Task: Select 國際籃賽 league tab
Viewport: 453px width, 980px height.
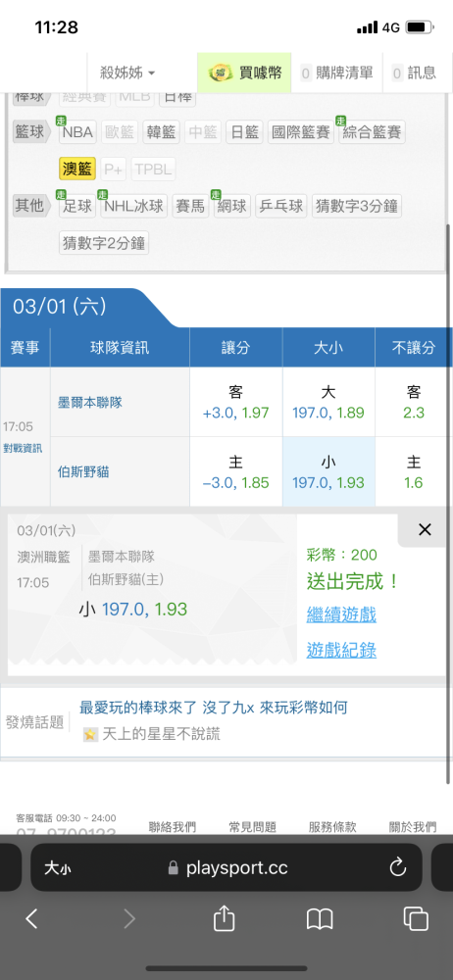Action: point(301,132)
